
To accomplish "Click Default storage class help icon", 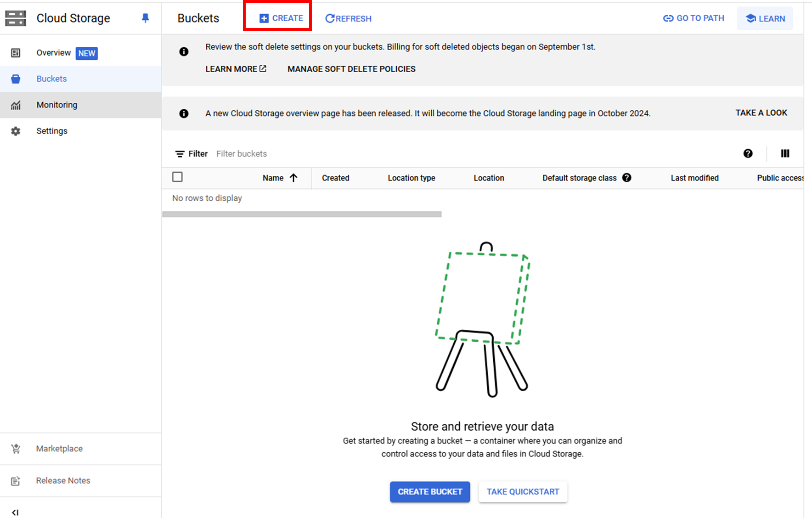I will (626, 178).
